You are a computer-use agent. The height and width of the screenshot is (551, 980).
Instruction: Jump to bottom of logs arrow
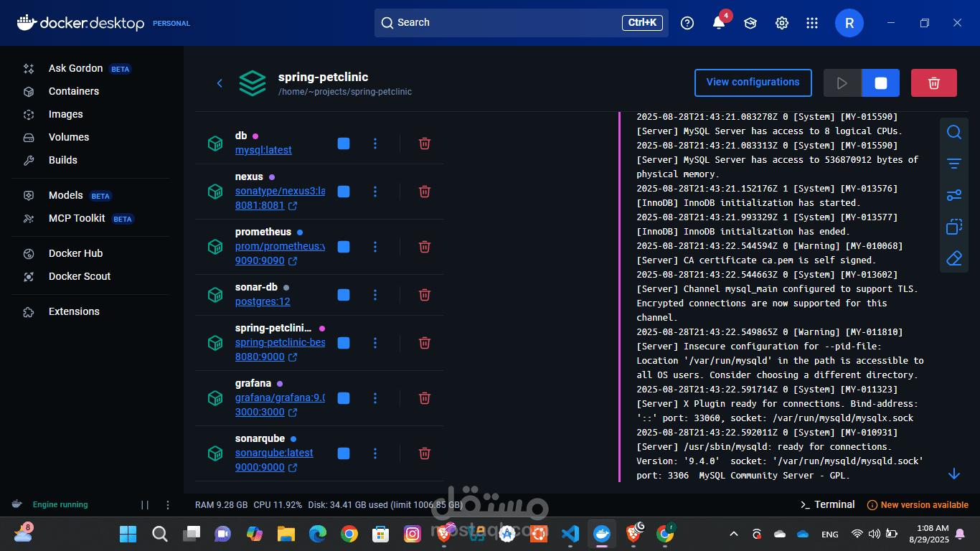coord(953,474)
